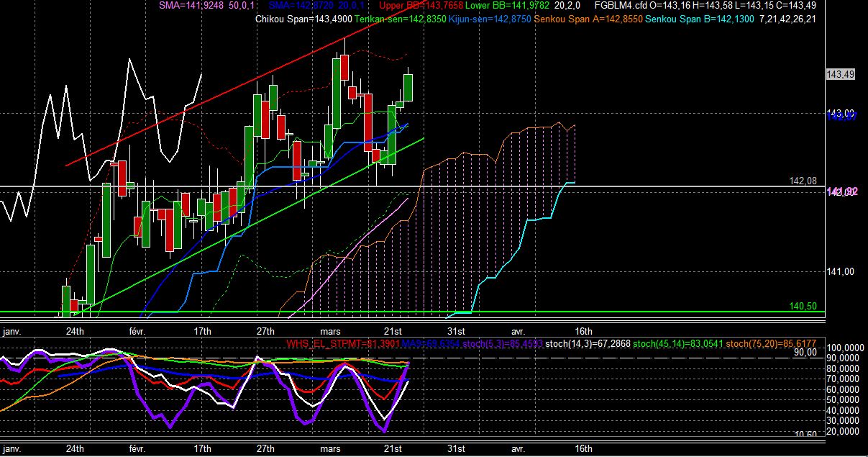Click the Ichimoku parameters 7,21,42,26,21
Image resolution: width=868 pixels, height=457 pixels.
[787, 19]
